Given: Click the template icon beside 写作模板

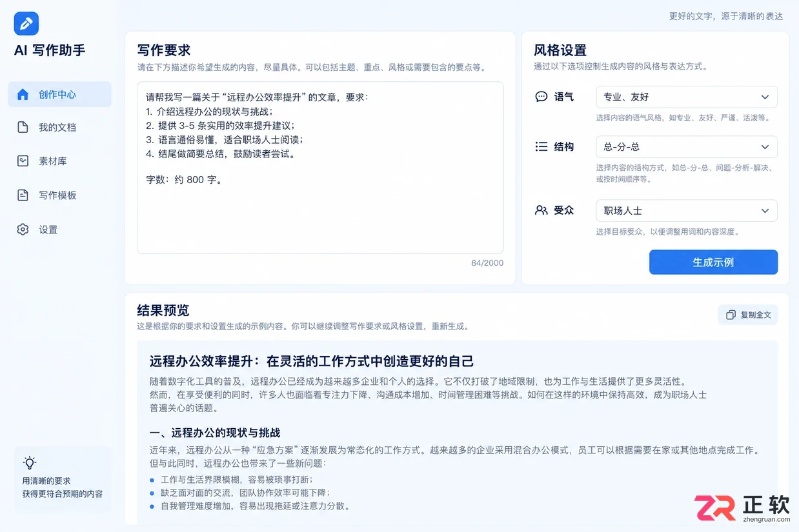Looking at the screenshot, I should click(23, 195).
